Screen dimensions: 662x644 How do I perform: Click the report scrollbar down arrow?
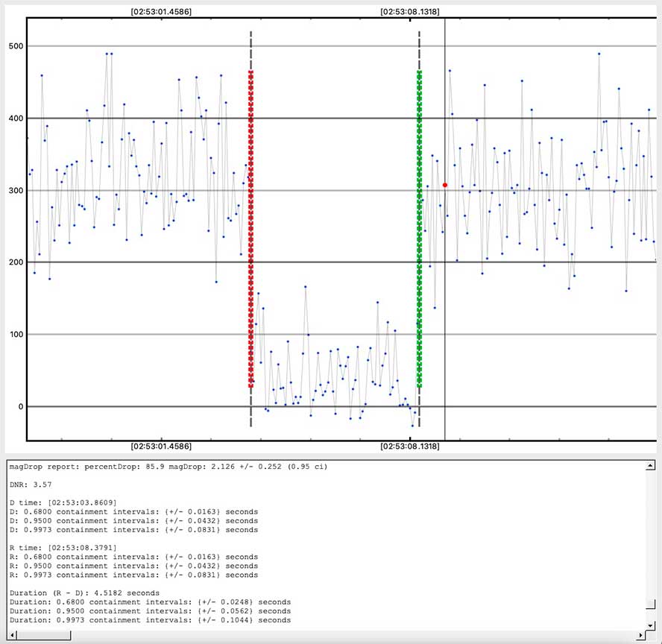coord(650,625)
